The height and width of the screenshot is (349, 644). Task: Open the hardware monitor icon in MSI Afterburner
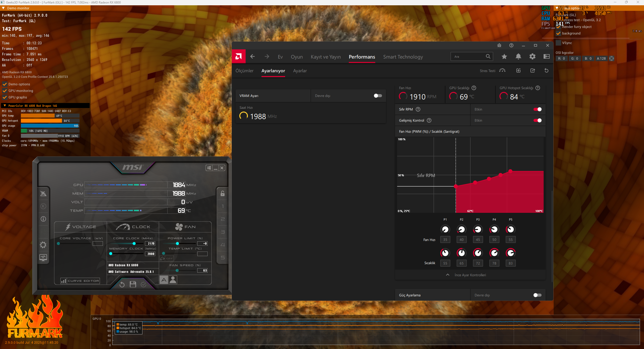point(43,257)
